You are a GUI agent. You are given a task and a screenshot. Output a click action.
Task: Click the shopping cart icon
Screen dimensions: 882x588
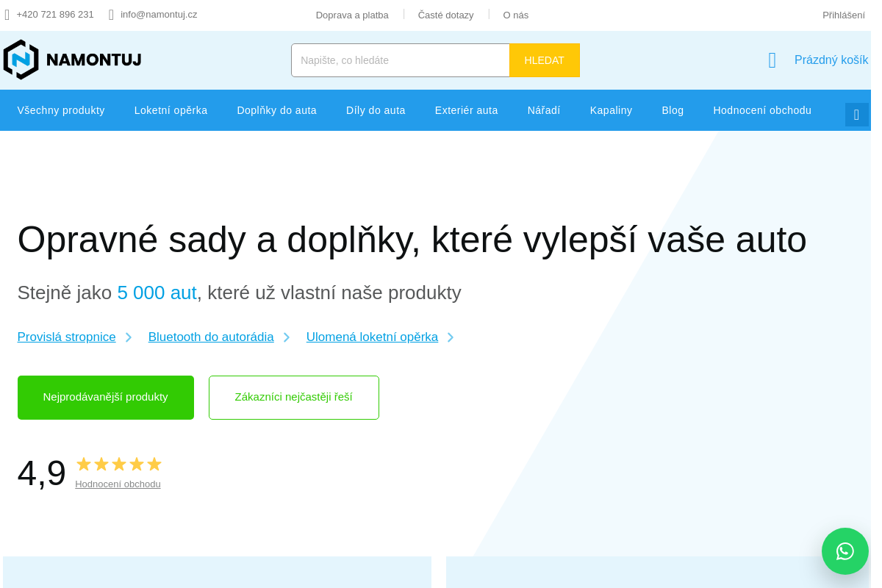[772, 60]
